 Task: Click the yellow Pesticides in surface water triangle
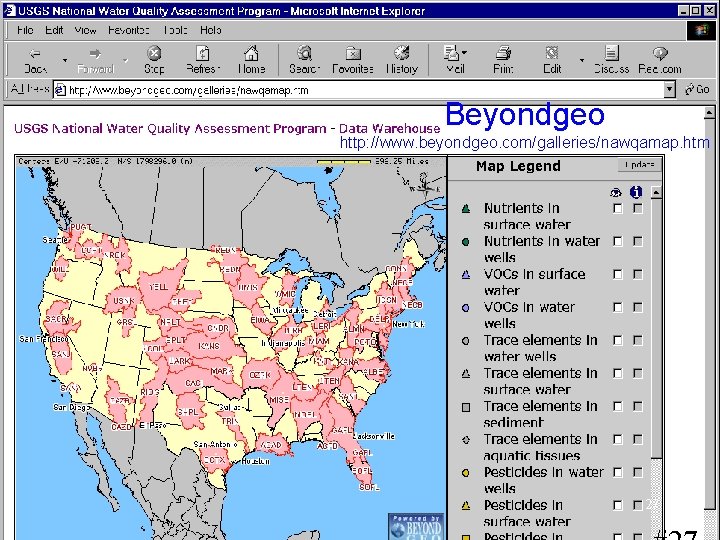click(x=466, y=506)
